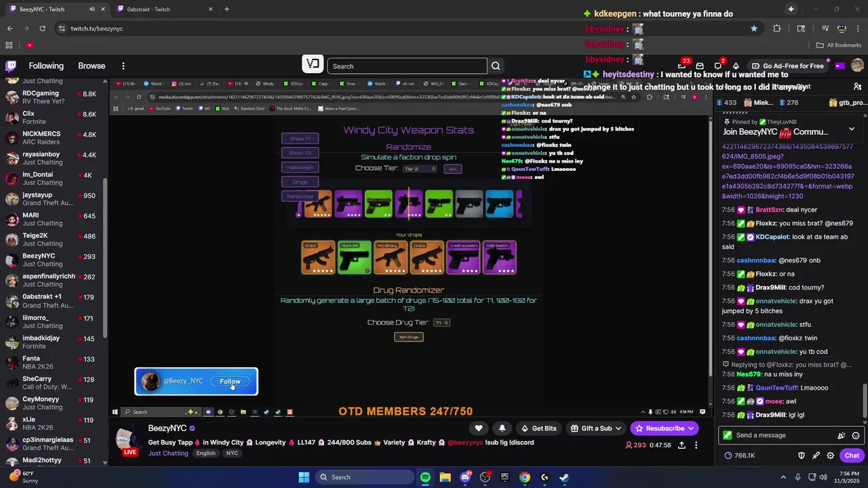Click the purple Turbo icon beside avatar

point(840,66)
